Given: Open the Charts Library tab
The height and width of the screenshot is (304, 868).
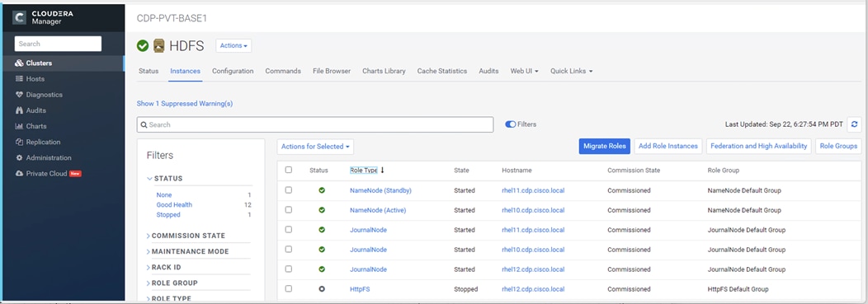Looking at the screenshot, I should [384, 72].
